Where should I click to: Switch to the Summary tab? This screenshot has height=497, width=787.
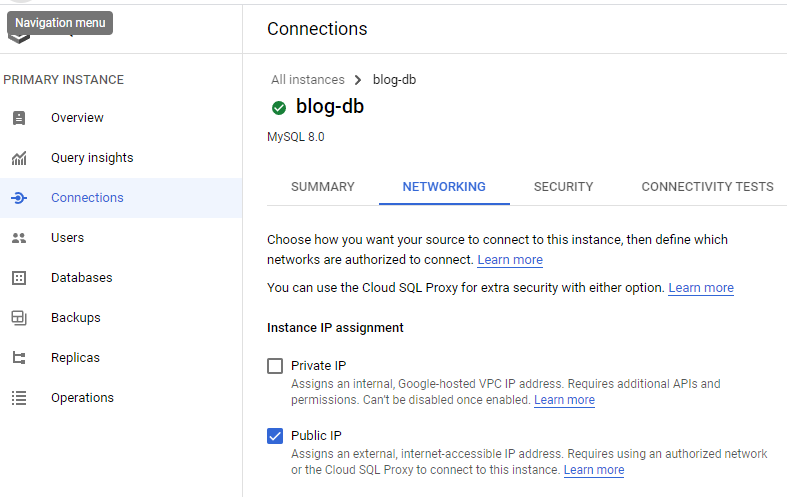(323, 187)
